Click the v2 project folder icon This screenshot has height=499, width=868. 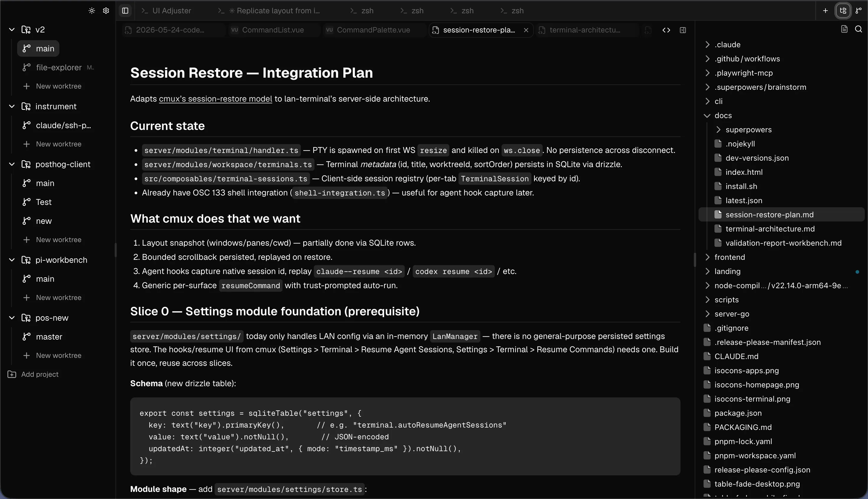[x=26, y=30]
